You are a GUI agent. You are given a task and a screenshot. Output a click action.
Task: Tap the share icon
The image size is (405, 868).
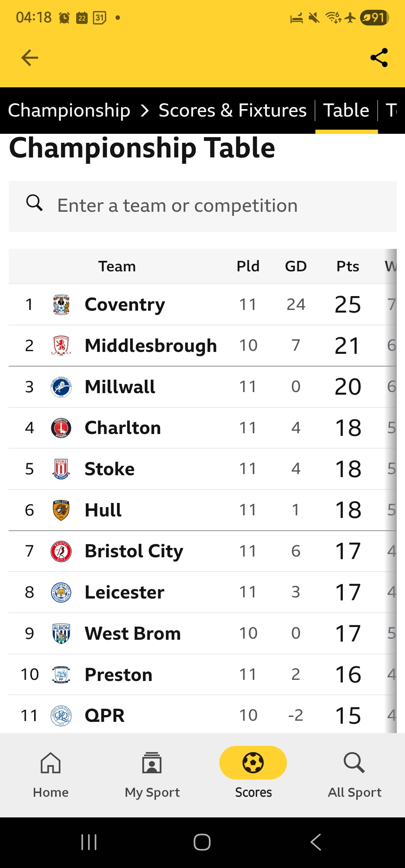(x=379, y=58)
